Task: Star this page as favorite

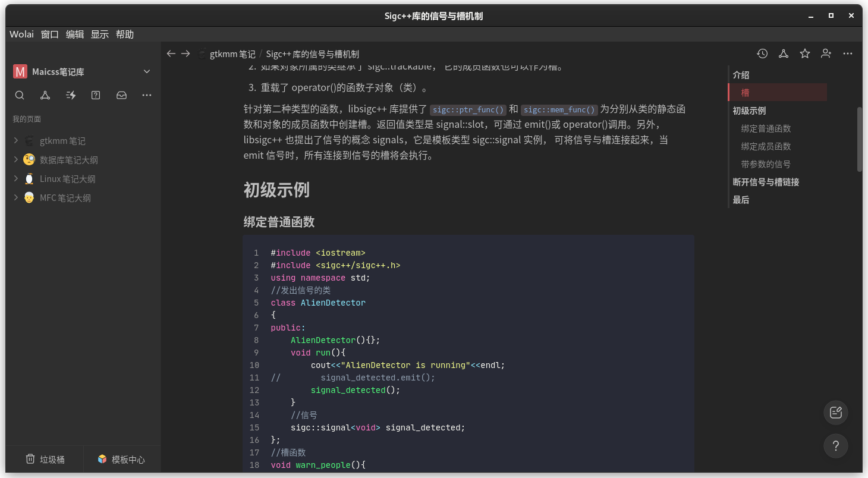Action: 805,54
